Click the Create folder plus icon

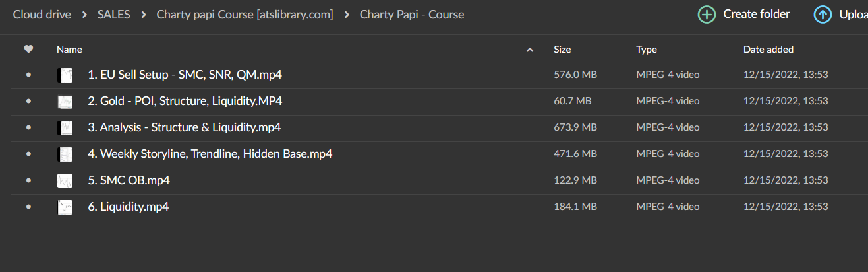point(707,15)
